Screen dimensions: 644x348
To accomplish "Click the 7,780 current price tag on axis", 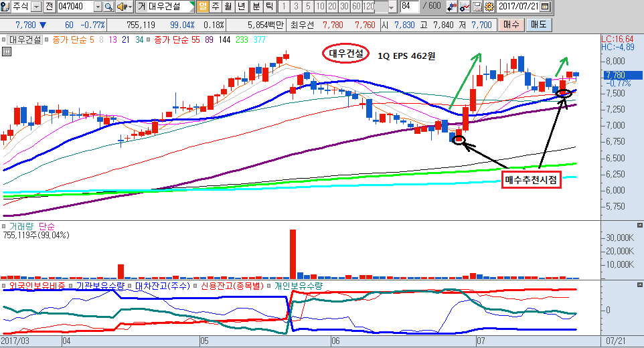I will (623, 75).
